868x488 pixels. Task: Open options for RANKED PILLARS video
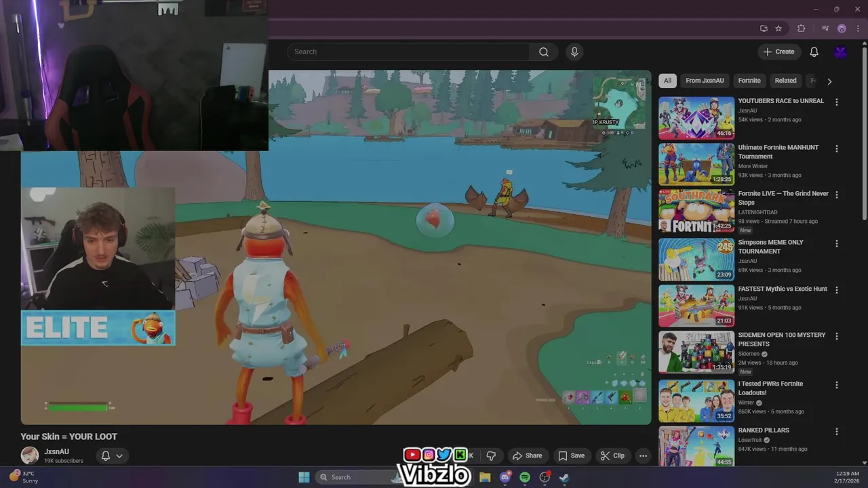[x=836, y=431]
